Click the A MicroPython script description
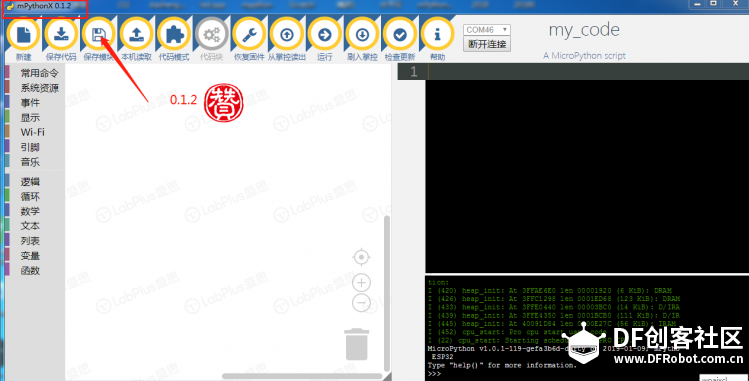749x381 pixels. click(x=584, y=56)
